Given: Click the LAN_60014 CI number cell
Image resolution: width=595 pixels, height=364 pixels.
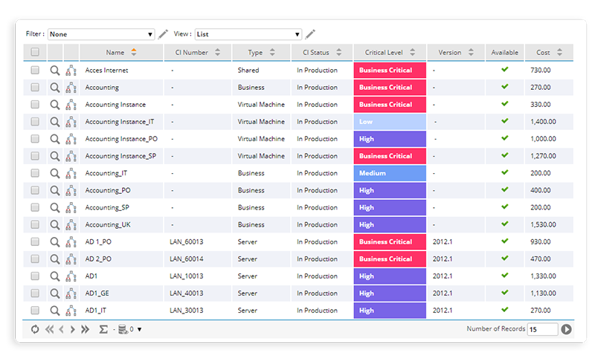Looking at the screenshot, I should coord(187,259).
